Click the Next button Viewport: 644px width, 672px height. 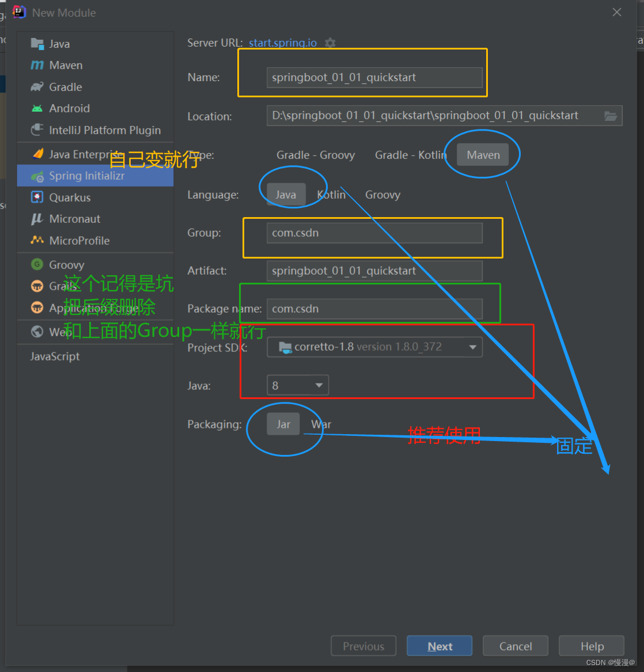pyautogui.click(x=440, y=646)
